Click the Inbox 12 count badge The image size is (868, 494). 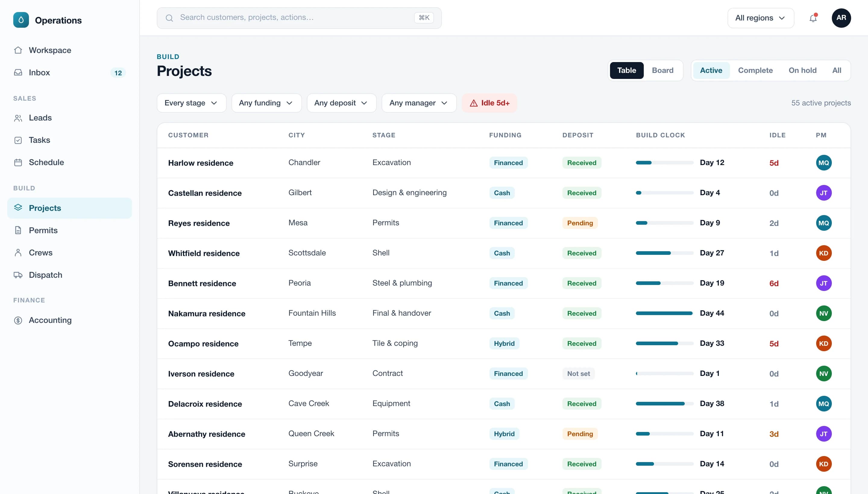(118, 73)
